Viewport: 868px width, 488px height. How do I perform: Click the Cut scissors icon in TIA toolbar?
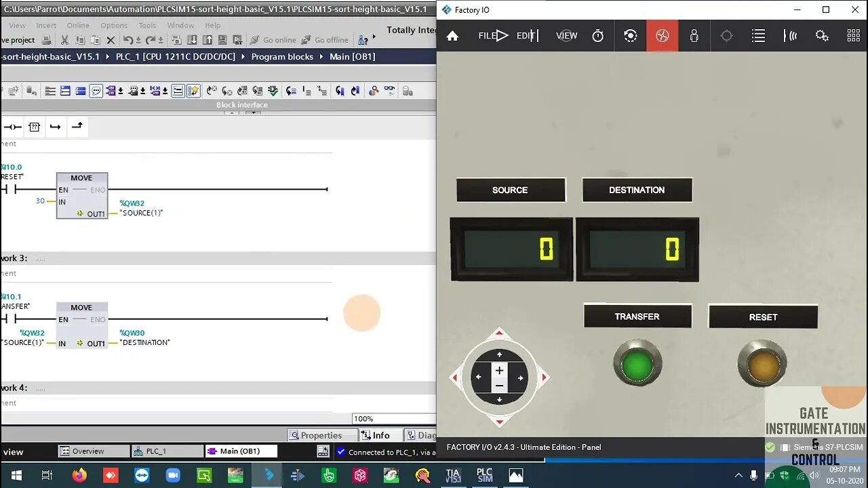(x=64, y=40)
